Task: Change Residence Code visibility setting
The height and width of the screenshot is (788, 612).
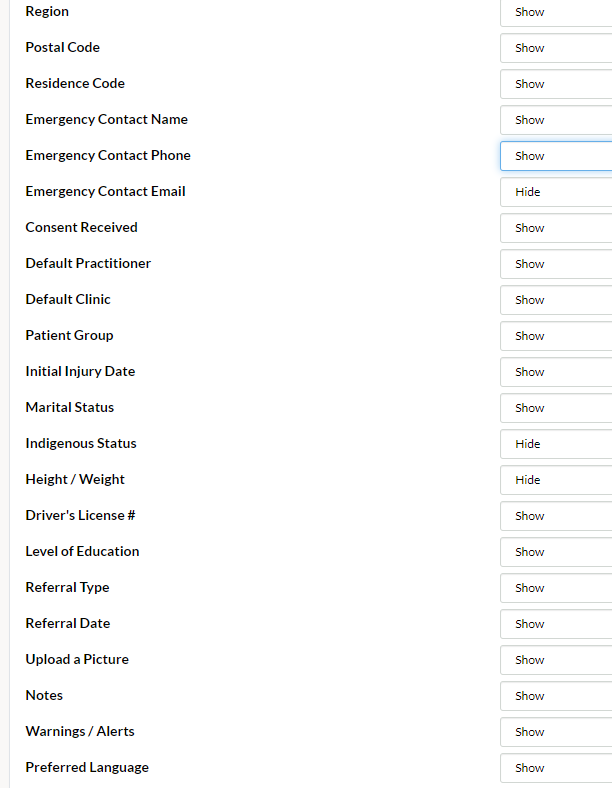Action: click(556, 84)
